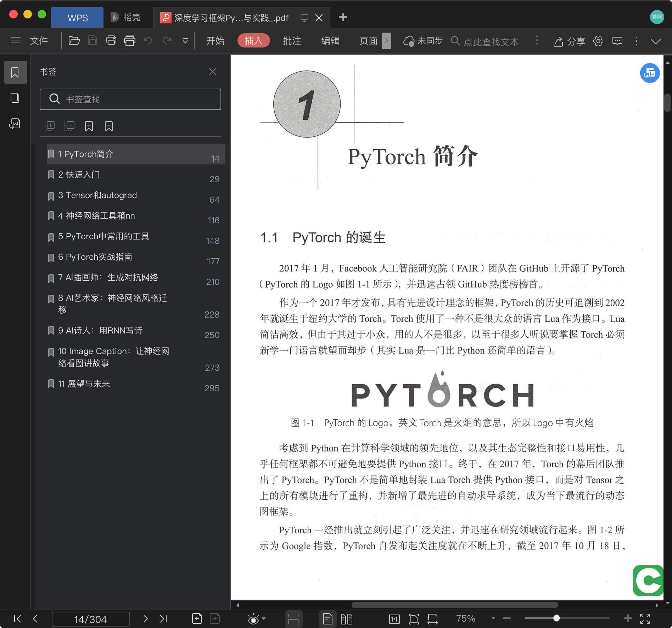Open the more options vertical dots
The height and width of the screenshot is (628, 672).
[x=637, y=41]
